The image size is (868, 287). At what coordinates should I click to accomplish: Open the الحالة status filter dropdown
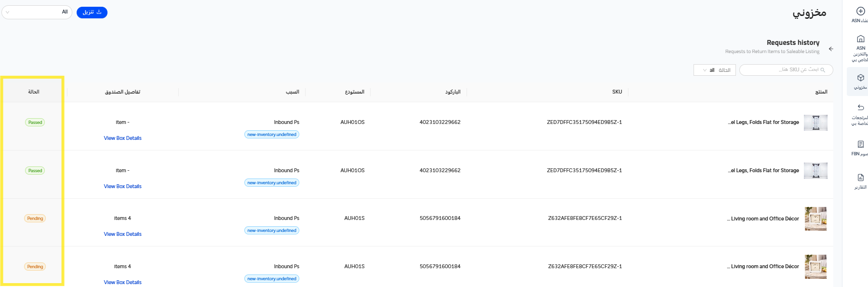[715, 70]
